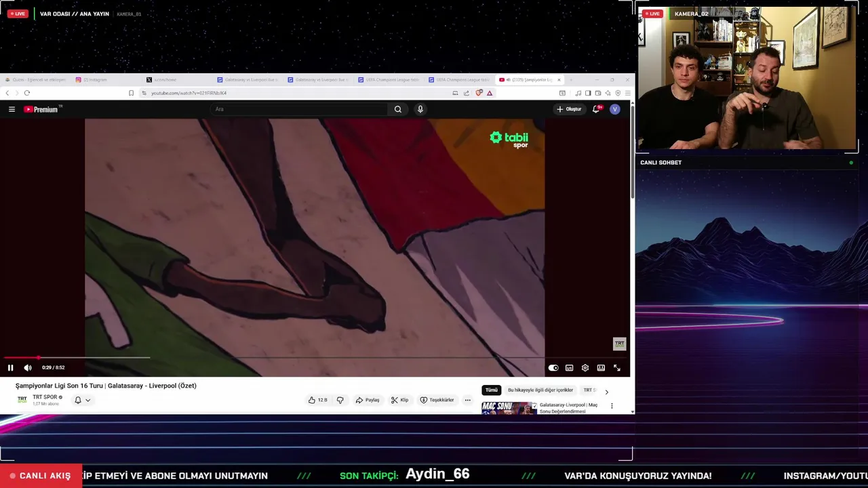The width and height of the screenshot is (868, 488).
Task: Open the browser menu at toolbar end
Action: tap(628, 93)
